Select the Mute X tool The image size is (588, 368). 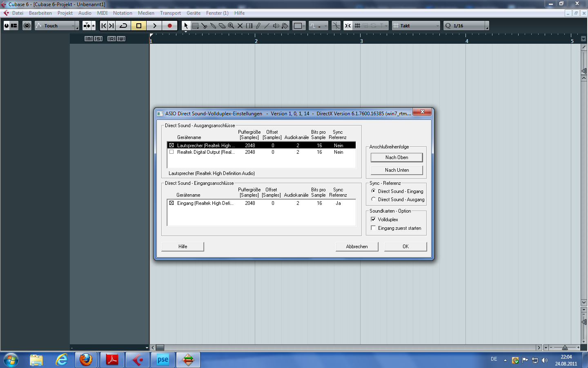click(240, 26)
